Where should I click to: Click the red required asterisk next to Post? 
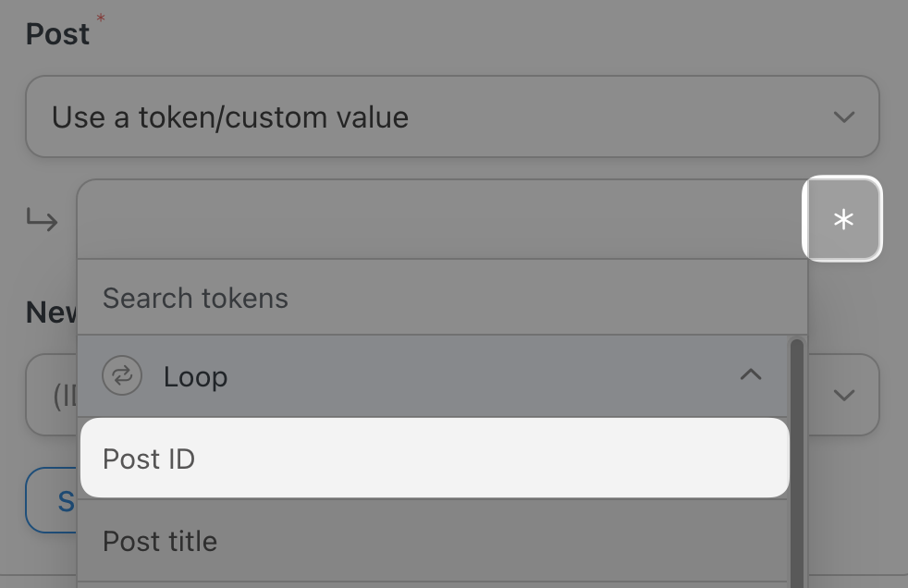100,17
